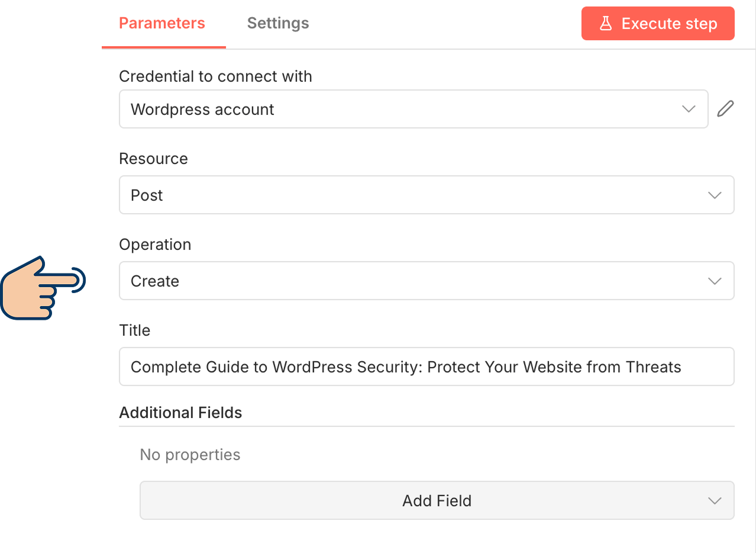Click the 'Resource' field label
756x553 pixels.
[x=153, y=159]
